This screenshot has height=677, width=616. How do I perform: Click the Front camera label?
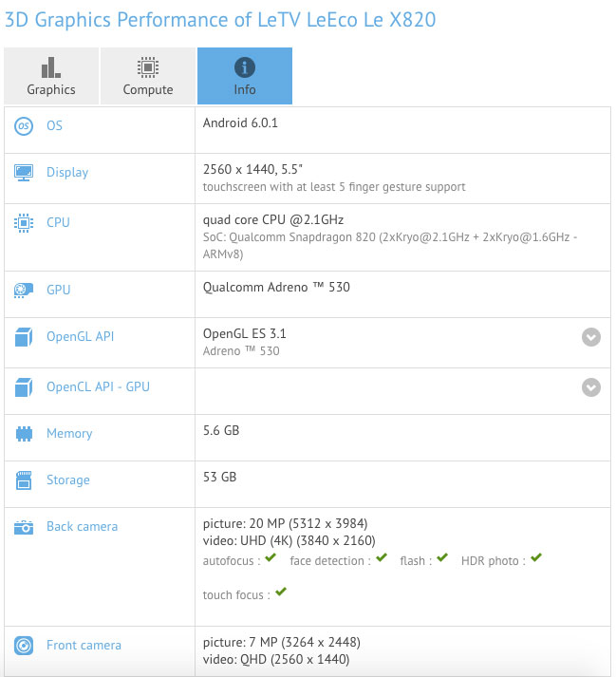coord(84,645)
